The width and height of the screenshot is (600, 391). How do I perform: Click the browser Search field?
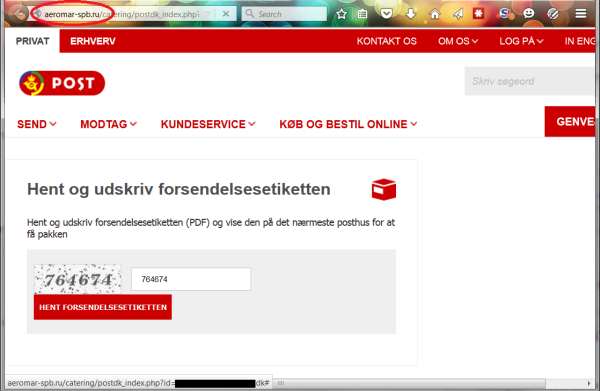284,14
